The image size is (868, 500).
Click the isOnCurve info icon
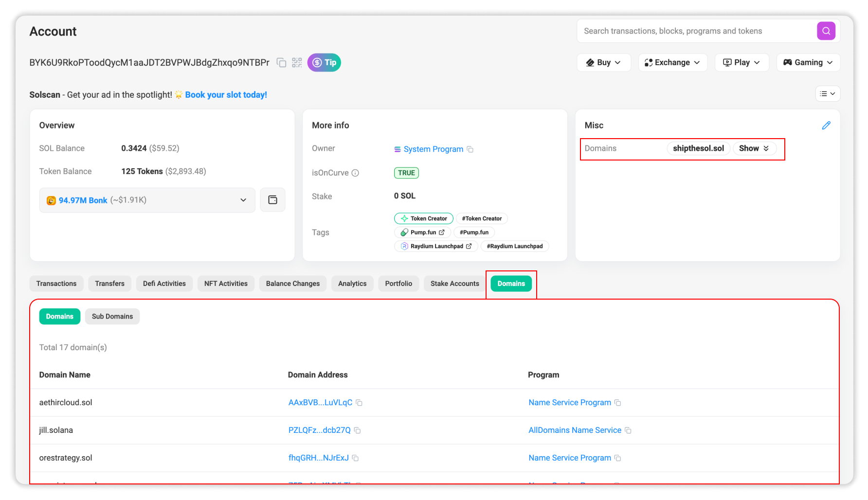[x=355, y=173]
